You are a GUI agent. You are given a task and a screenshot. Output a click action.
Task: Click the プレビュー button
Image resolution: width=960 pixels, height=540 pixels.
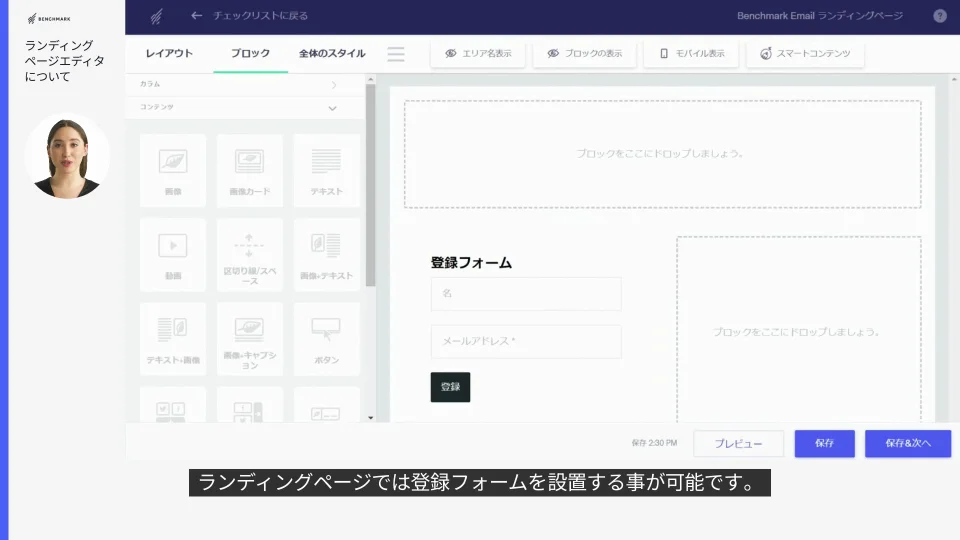pos(738,444)
